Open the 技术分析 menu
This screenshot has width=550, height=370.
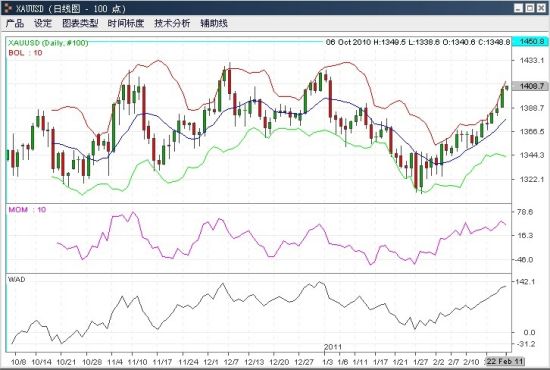click(172, 23)
